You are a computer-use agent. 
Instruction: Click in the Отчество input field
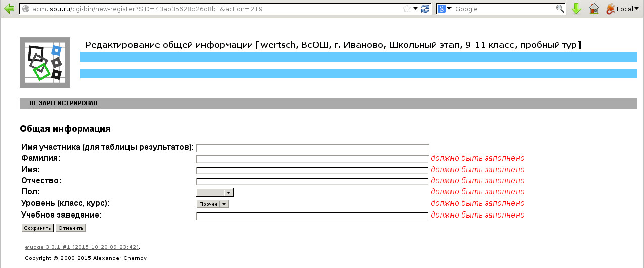click(x=312, y=181)
